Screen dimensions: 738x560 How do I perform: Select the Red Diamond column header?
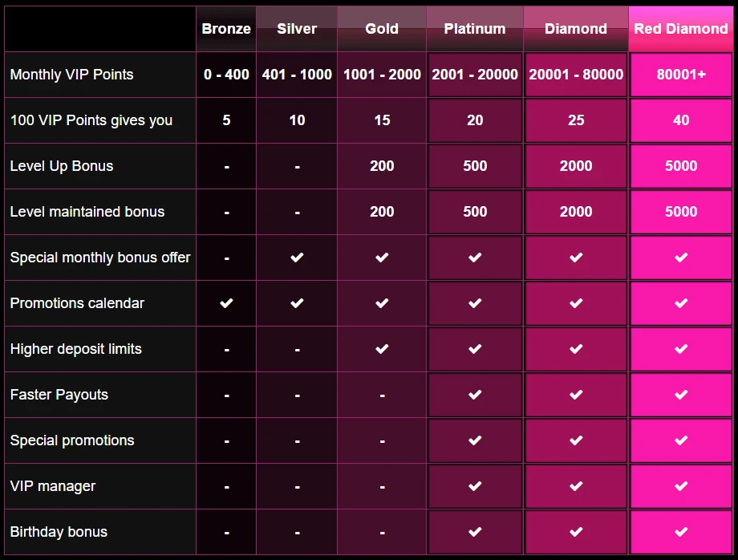(680, 29)
